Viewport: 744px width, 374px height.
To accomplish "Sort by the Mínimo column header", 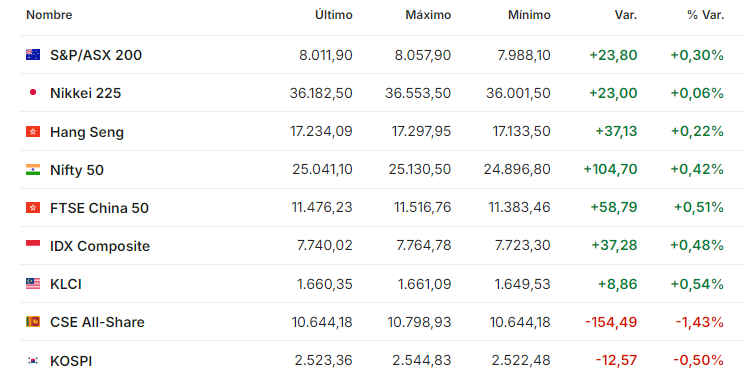I will [529, 15].
